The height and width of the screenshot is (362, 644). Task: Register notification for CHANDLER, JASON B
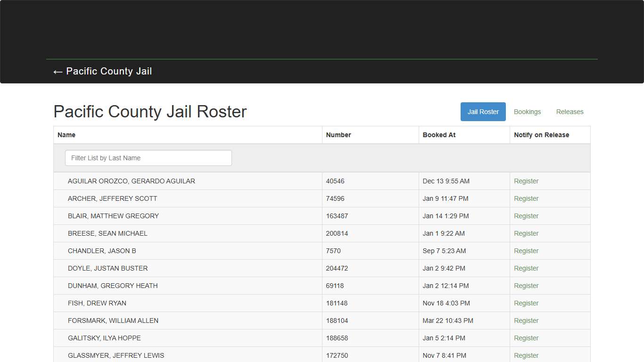click(526, 251)
